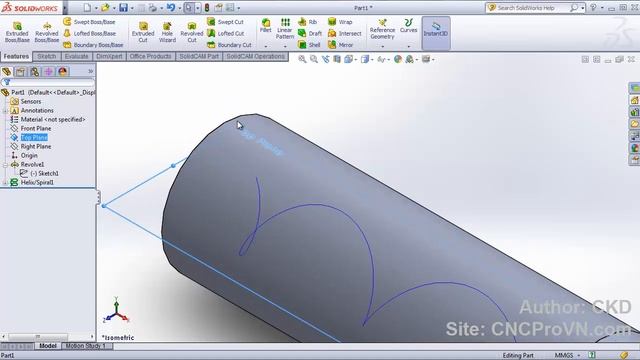This screenshot has height=360, width=640.
Task: Choose the Lofted Boss/Base tool
Action: coord(90,33)
